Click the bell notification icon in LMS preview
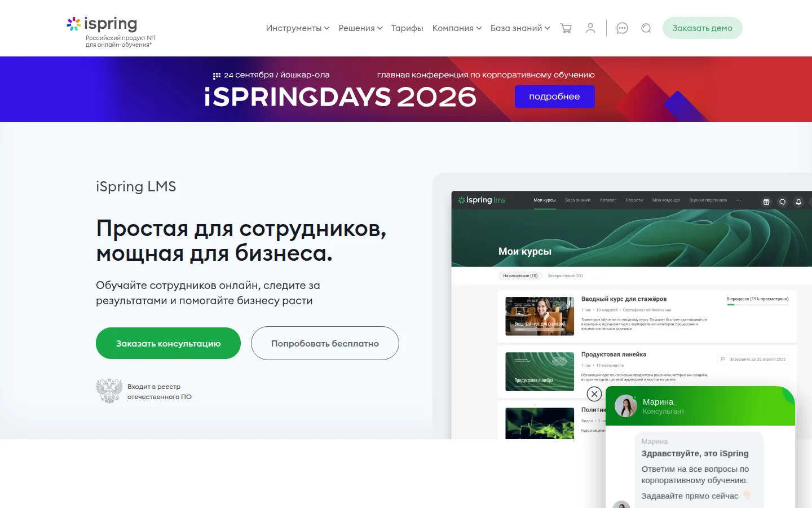 (x=798, y=202)
